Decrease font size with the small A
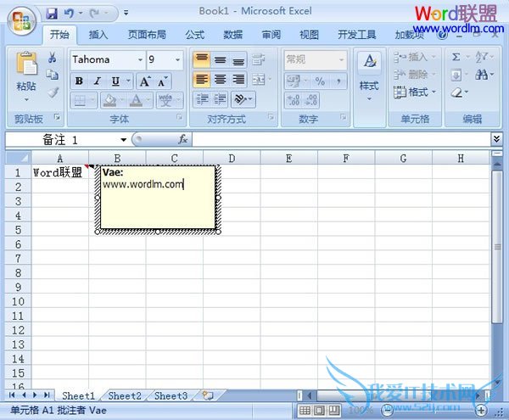The width and height of the screenshot is (509, 420). (162, 81)
